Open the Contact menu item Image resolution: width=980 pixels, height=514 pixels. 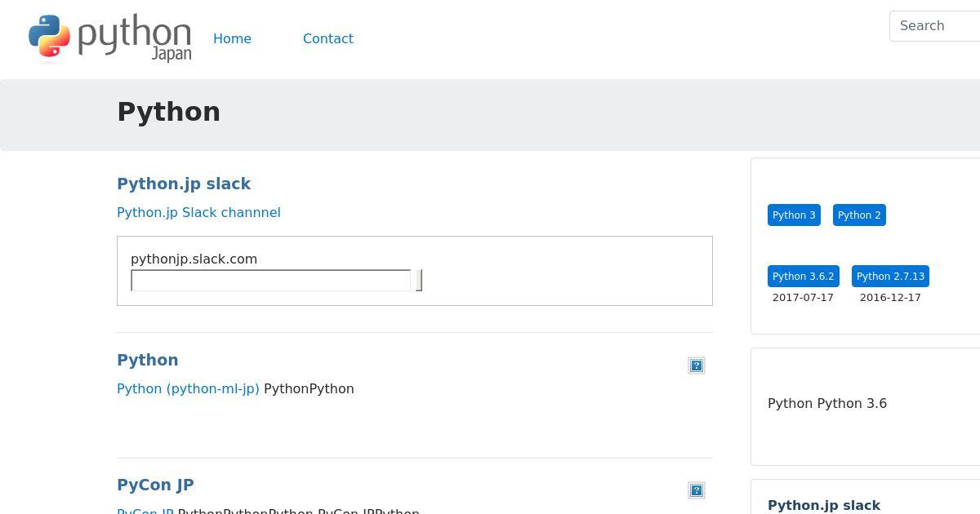pyautogui.click(x=328, y=38)
